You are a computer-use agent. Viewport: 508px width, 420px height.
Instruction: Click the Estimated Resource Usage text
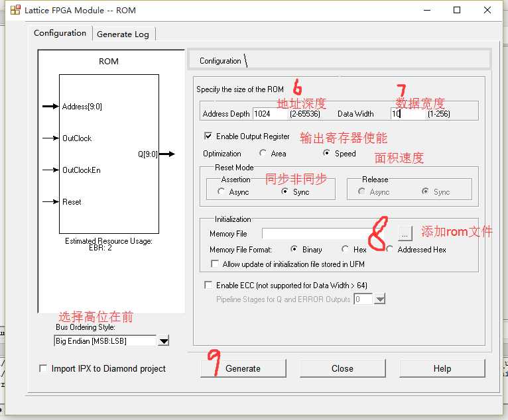(x=109, y=240)
